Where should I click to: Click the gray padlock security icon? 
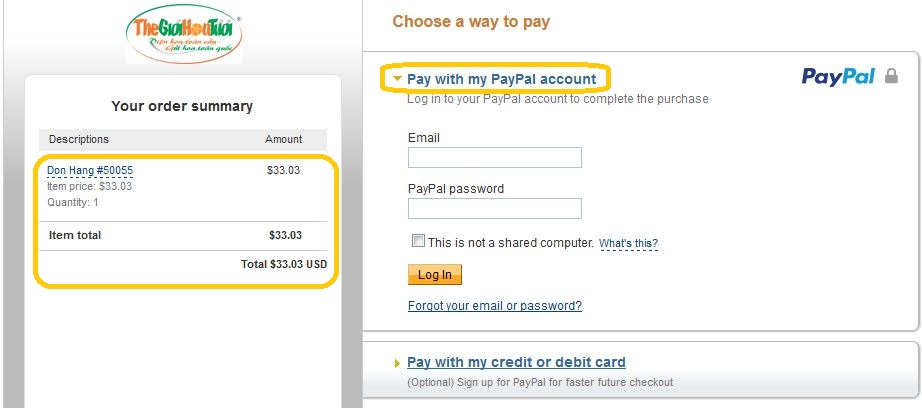pos(891,76)
